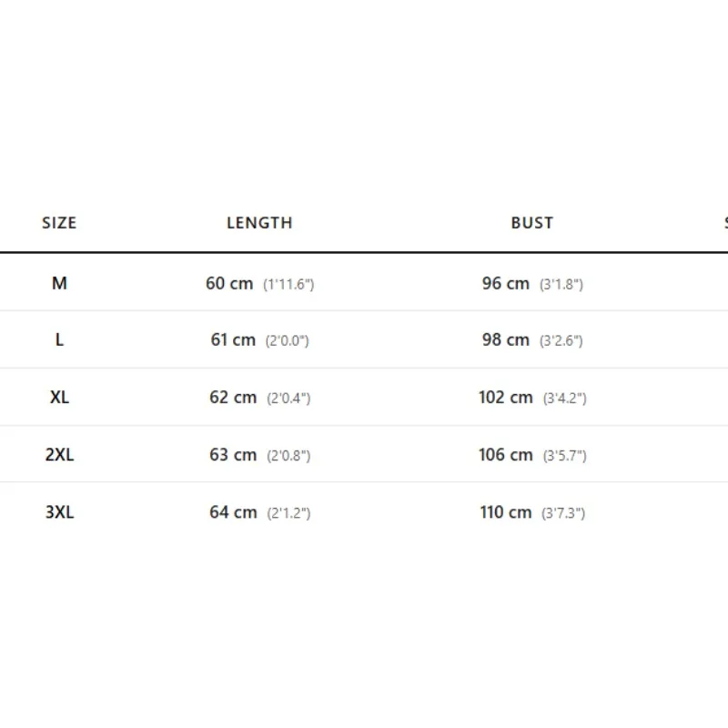Click the SIZE column header
This screenshot has width=728, height=728.
point(59,223)
